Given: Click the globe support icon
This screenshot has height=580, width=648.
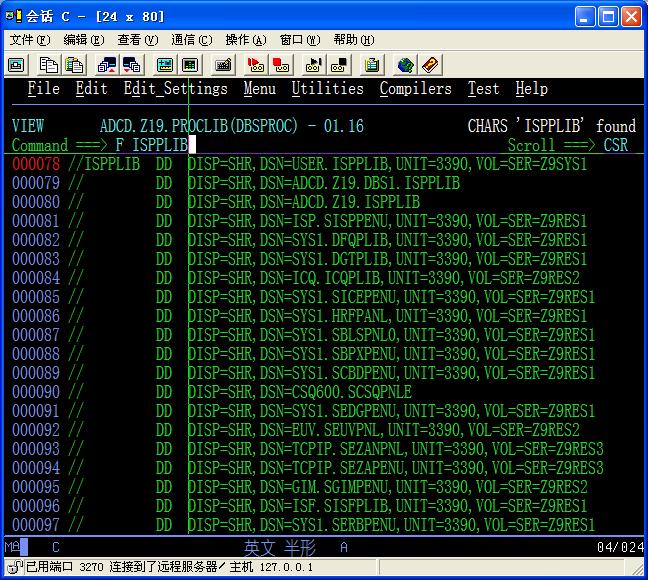Looking at the screenshot, I should [405, 65].
